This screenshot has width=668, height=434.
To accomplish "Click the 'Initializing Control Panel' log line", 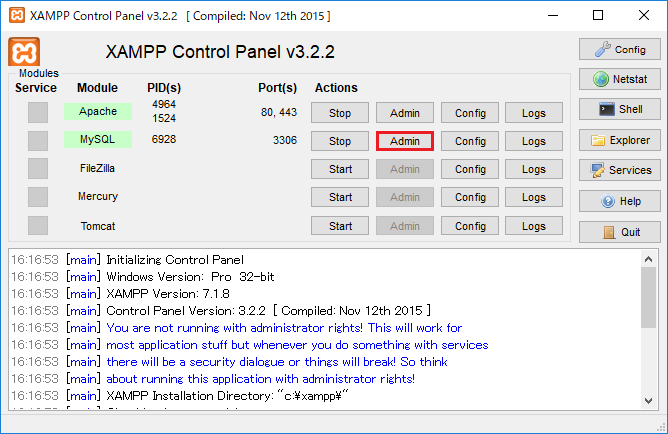I will 175,260.
